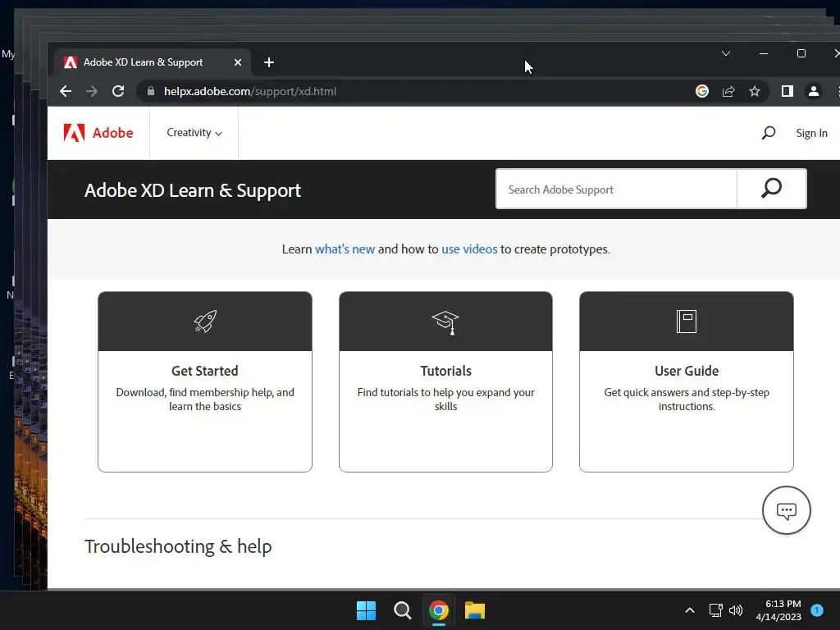Screen dimensions: 840x630
Task: Open the Get Started card title
Action: 204,371
